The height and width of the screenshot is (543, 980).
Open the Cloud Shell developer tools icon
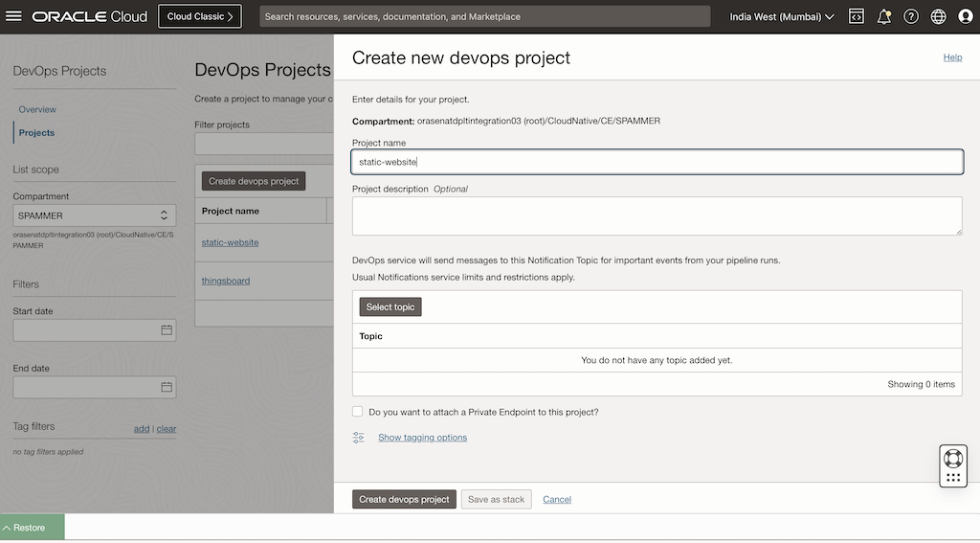pos(857,16)
